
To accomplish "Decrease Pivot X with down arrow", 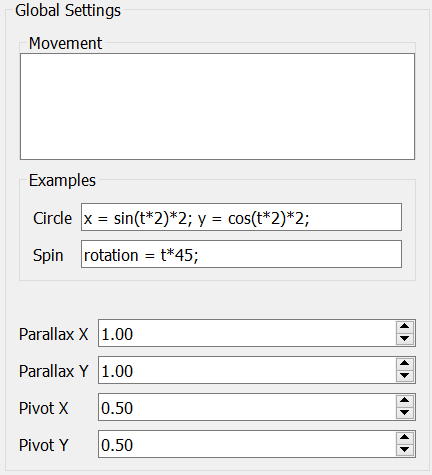I will pyautogui.click(x=405, y=413).
